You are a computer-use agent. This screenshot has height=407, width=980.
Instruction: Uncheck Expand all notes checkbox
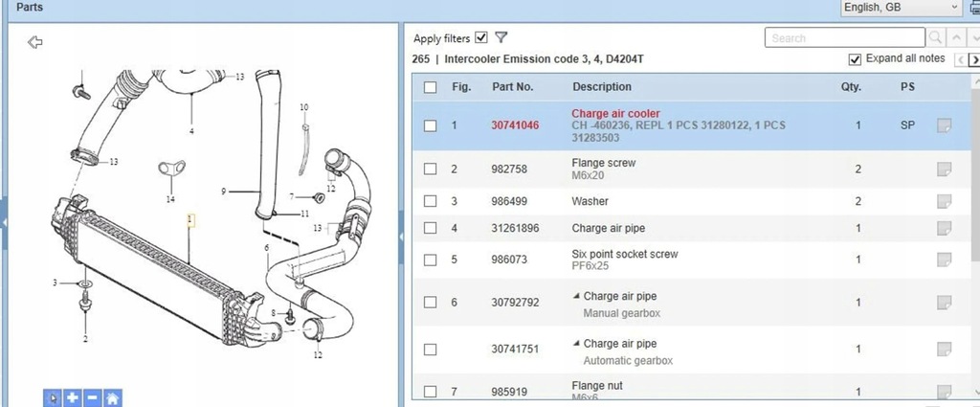click(855, 59)
